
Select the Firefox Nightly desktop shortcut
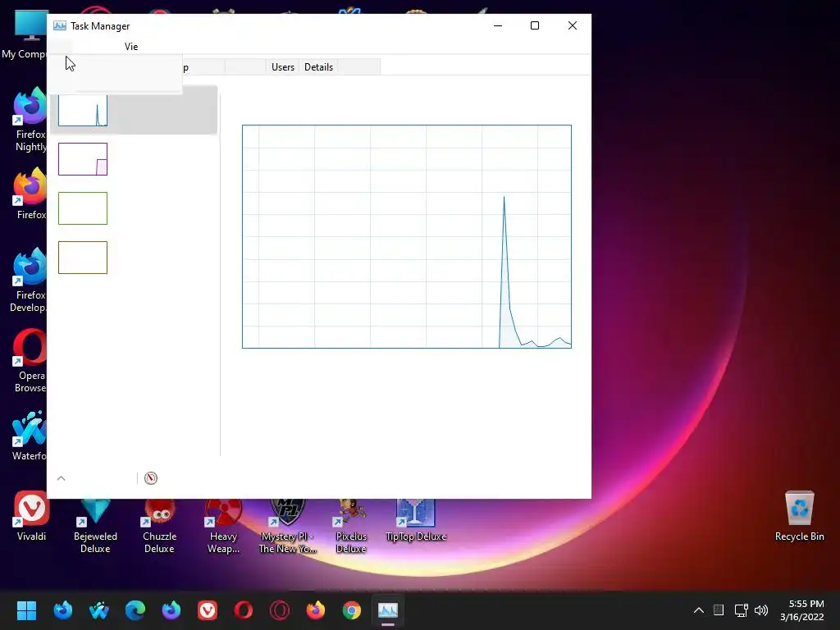pyautogui.click(x=30, y=119)
